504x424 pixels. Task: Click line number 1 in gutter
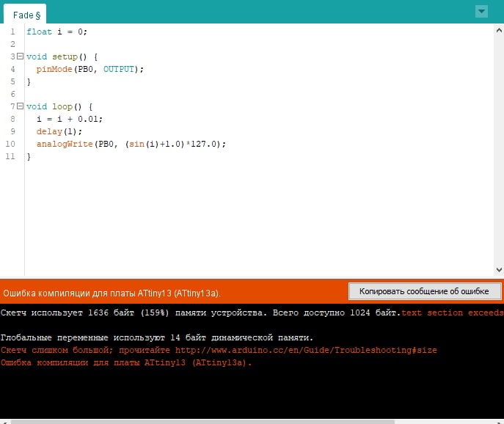(12, 32)
